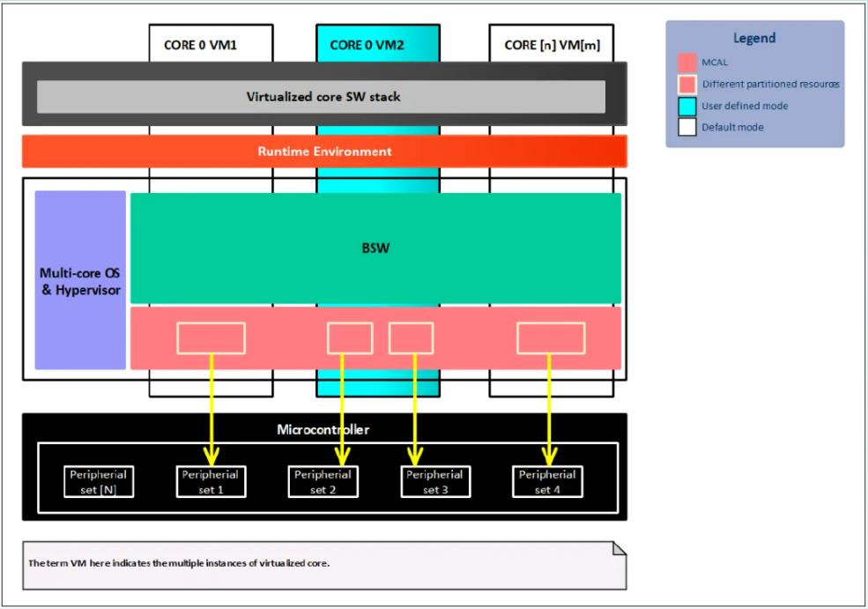Click the Peripherial set 2 box

click(323, 482)
